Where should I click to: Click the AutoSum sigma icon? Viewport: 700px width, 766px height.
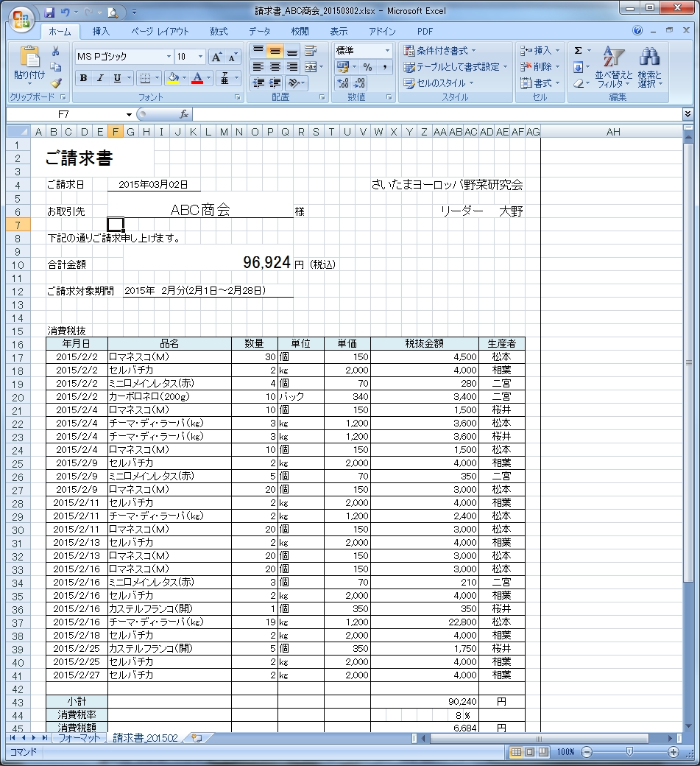tap(578, 51)
